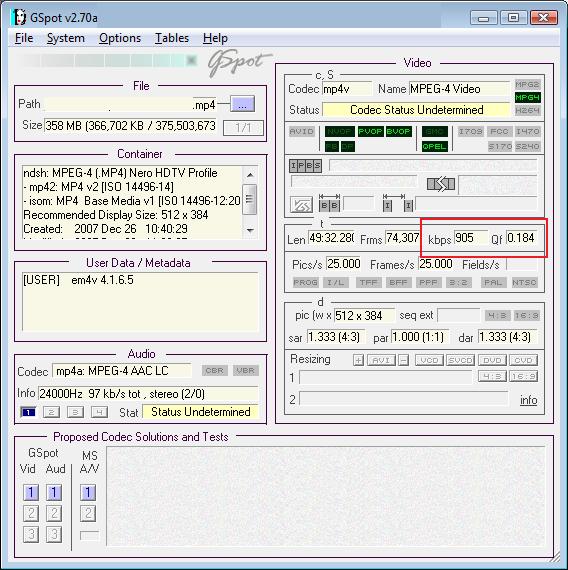The height and width of the screenshot is (570, 568).
Task: Click the H264 indicator
Action: (528, 111)
